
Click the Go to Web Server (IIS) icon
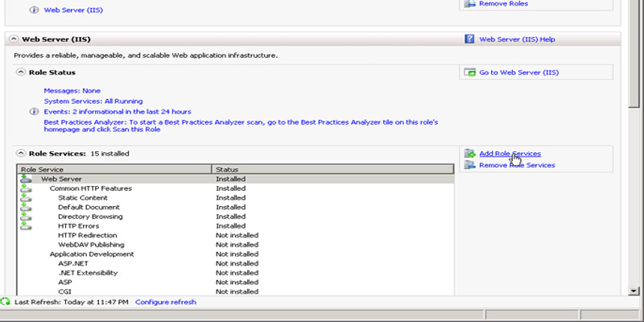click(x=470, y=72)
